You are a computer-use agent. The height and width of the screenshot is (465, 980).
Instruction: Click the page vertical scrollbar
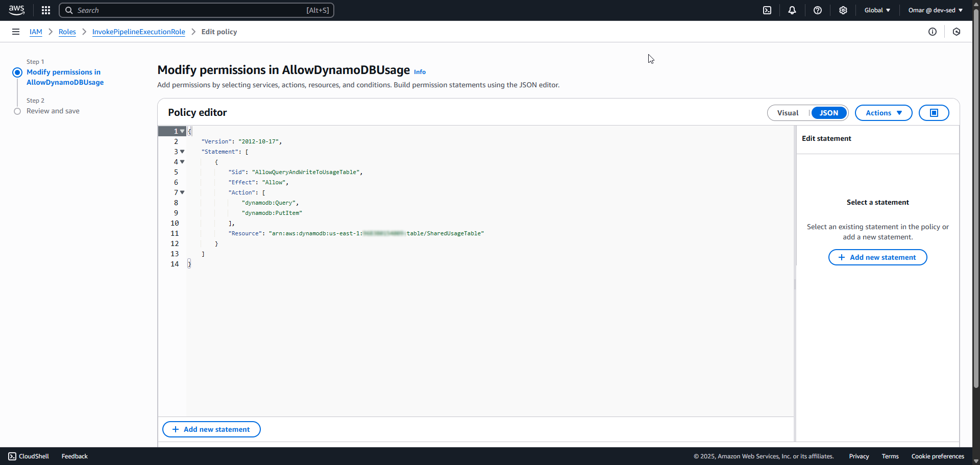[976, 199]
